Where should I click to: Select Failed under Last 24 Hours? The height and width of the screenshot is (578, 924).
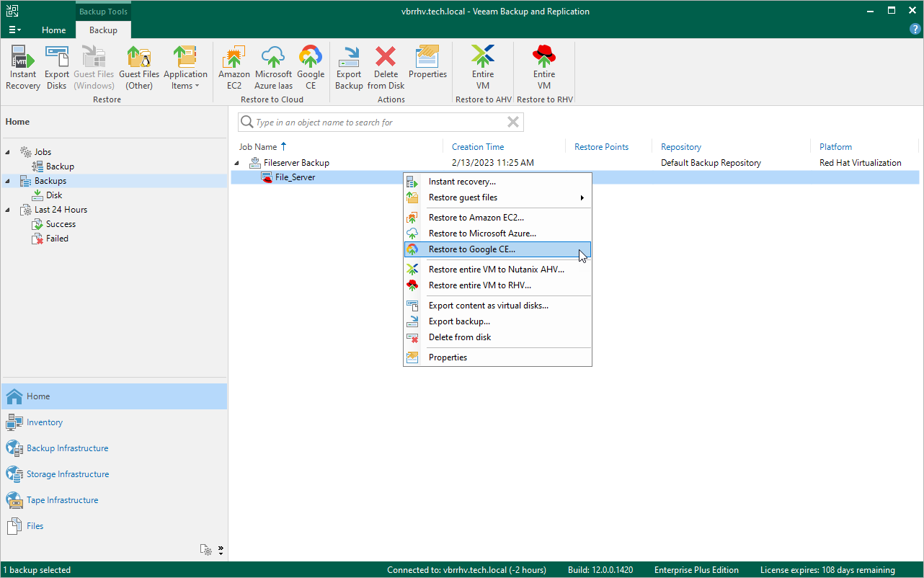(57, 239)
